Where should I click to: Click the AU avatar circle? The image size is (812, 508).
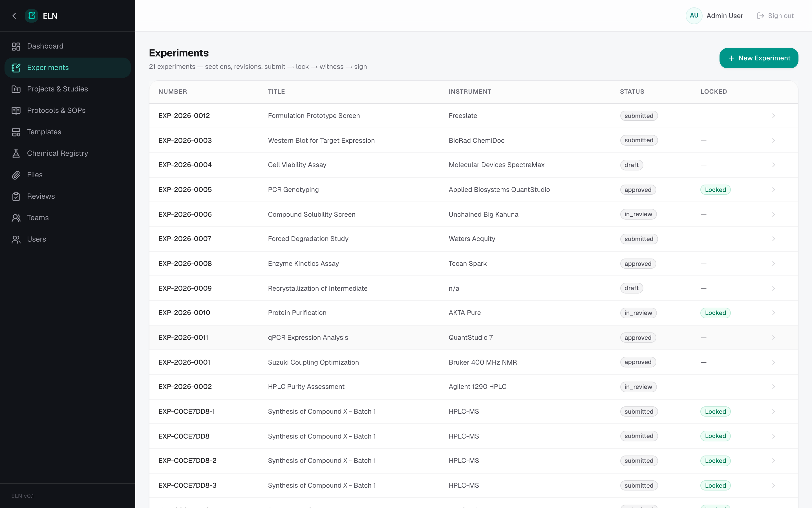[694, 16]
